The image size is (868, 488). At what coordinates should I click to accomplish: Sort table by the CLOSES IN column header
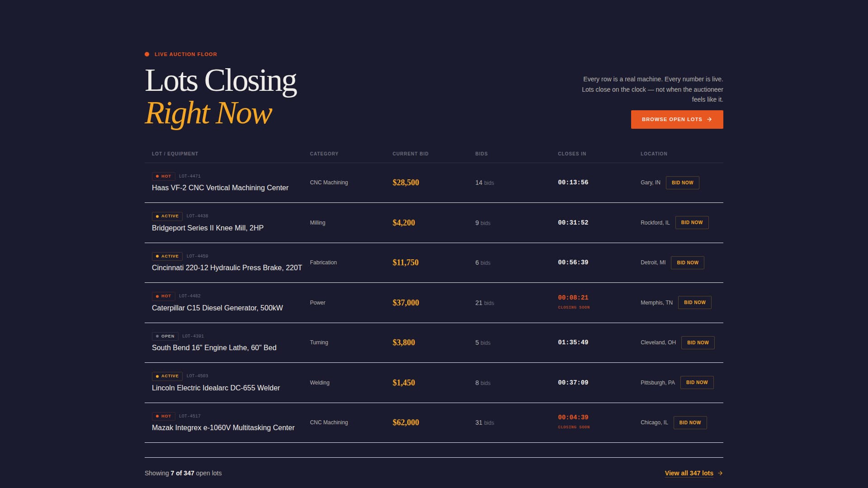pos(572,154)
